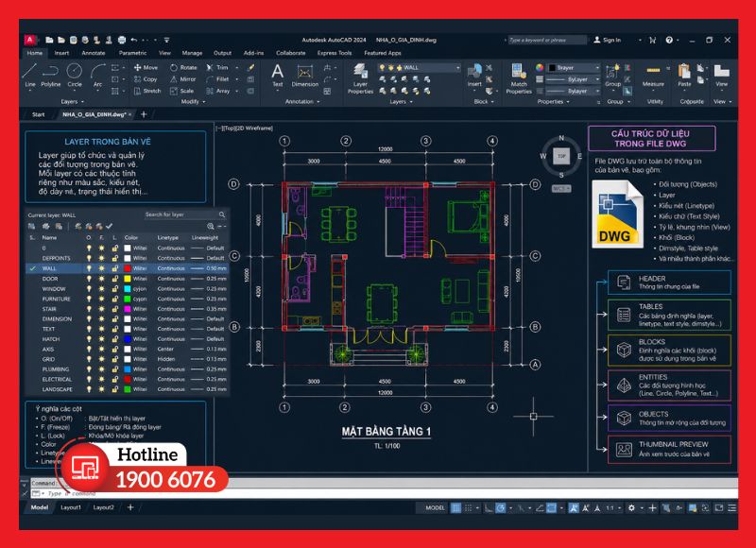This screenshot has height=548, width=756.
Task: Select the Arc drawing tool
Action: [98, 75]
